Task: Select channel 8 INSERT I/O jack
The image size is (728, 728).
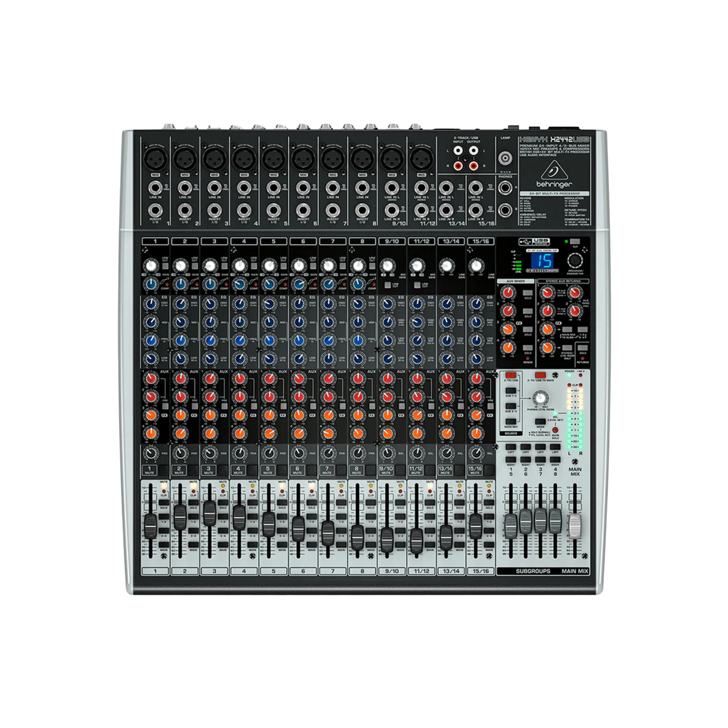Action: point(362,210)
